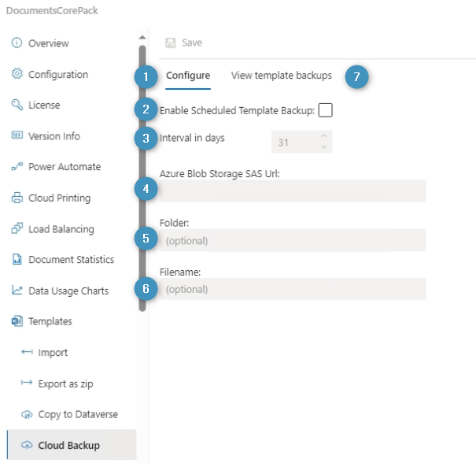Increase the Interval in days value

tap(324, 137)
